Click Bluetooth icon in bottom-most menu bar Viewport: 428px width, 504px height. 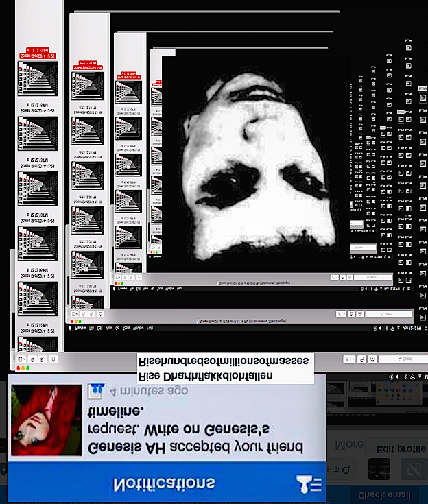point(405,376)
